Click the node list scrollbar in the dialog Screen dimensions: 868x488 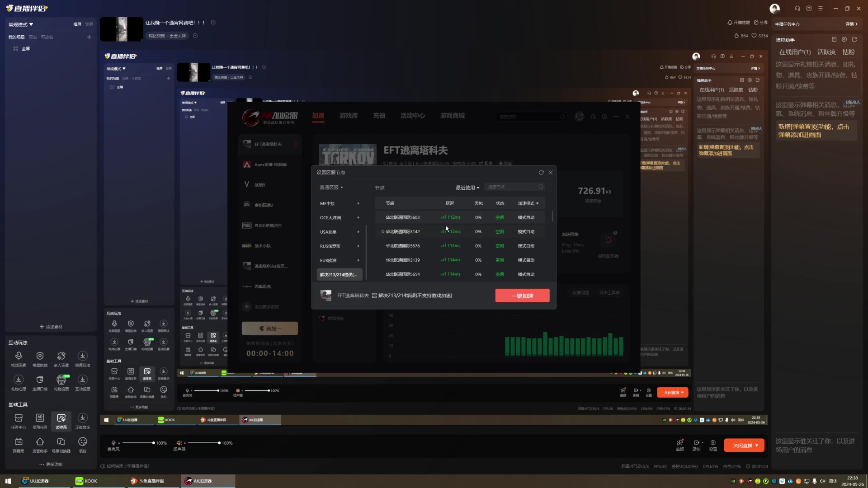[x=552, y=216]
